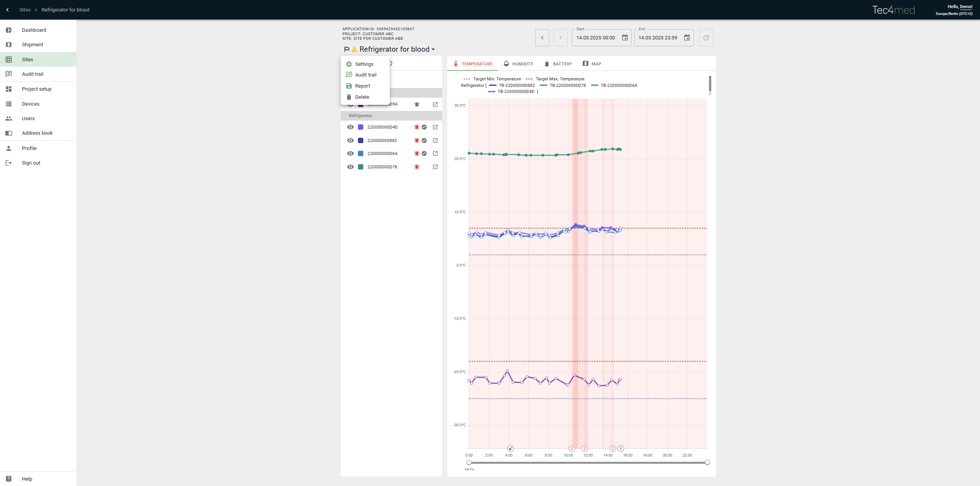Screen dimensions: 980x486
Task: Open external link for sensor 220000000D78
Action: point(435,167)
